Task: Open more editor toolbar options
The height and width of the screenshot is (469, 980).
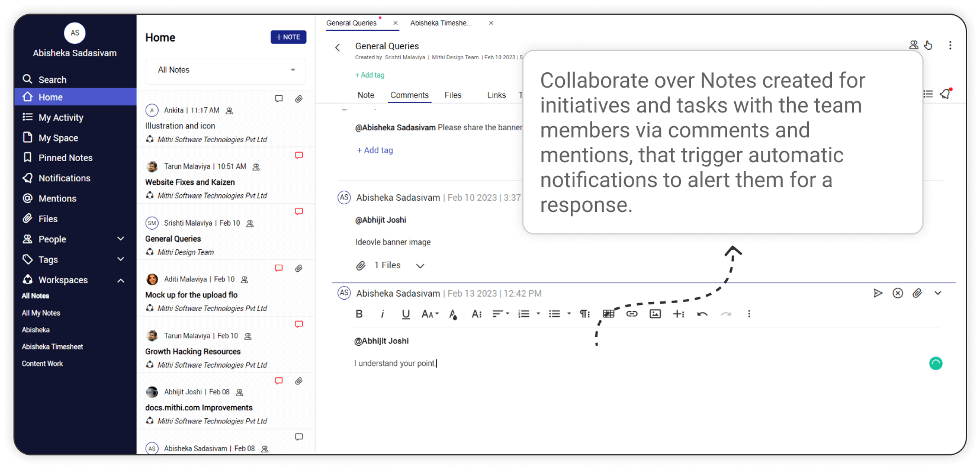Action: 749,314
